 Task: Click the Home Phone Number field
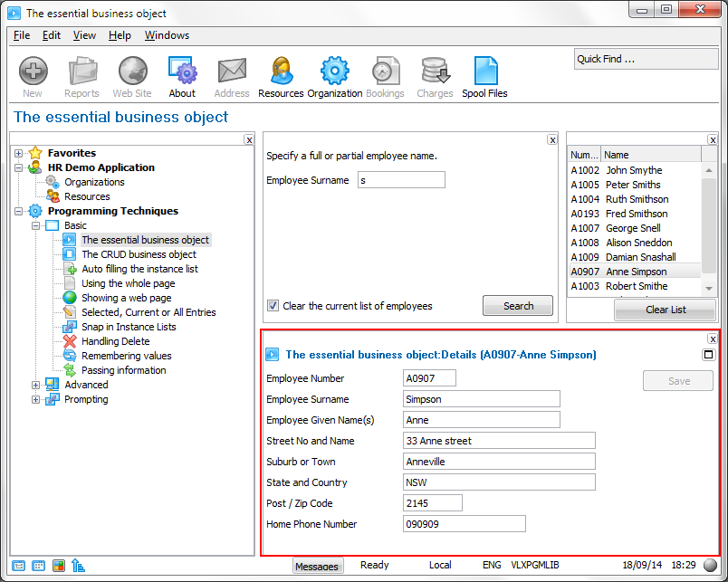pyautogui.click(x=465, y=524)
